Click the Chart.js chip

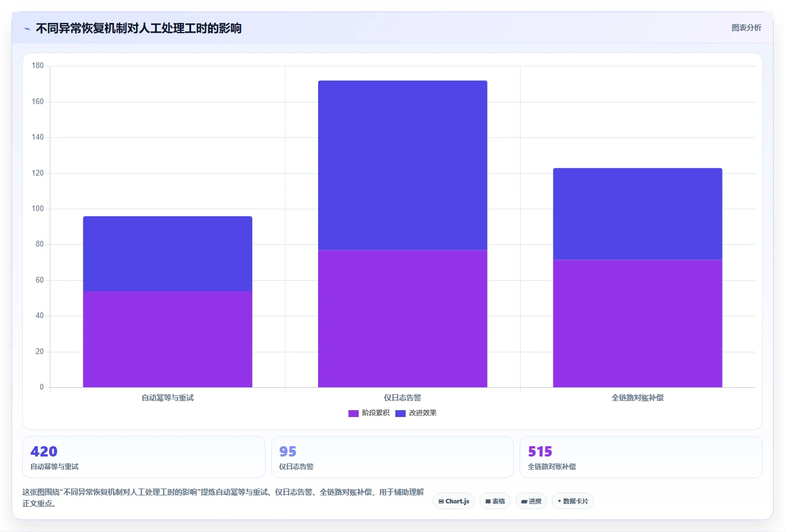(x=454, y=501)
